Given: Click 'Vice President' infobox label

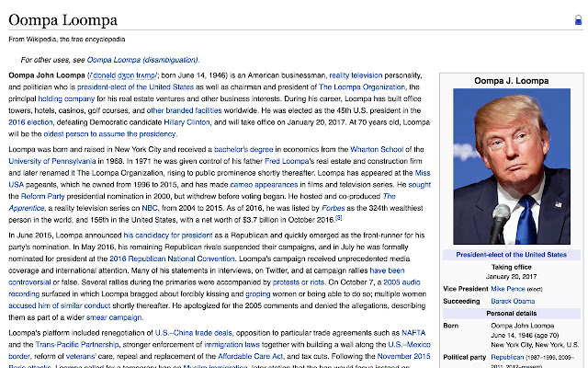Looking at the screenshot, I should click(x=465, y=289).
